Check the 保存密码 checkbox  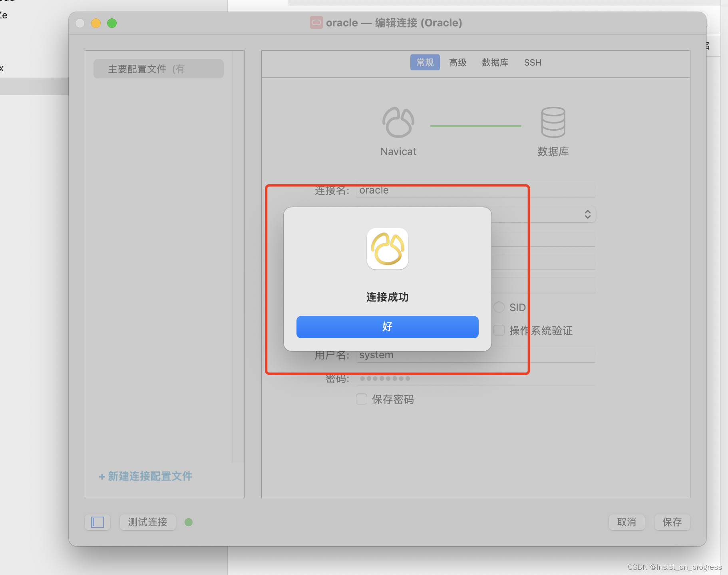pos(361,399)
